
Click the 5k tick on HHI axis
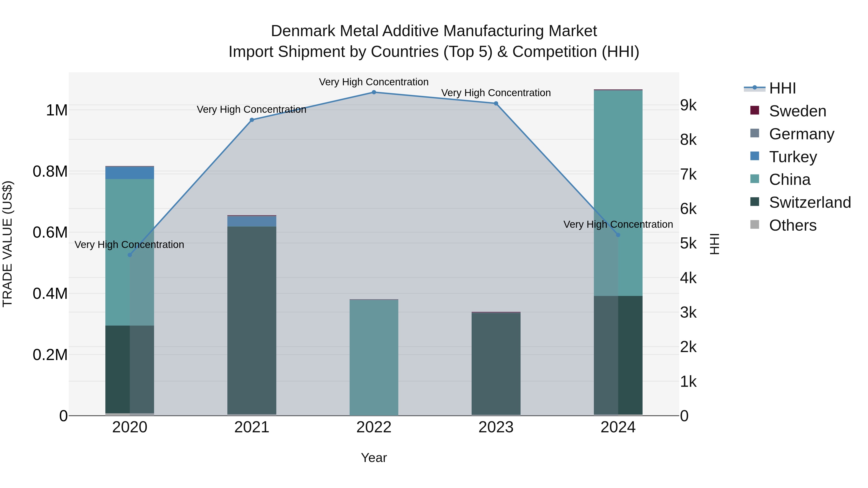[x=688, y=243]
